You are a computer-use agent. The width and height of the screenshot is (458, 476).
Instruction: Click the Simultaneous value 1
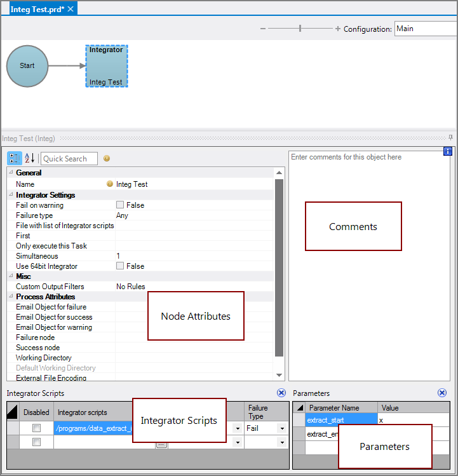(x=118, y=256)
